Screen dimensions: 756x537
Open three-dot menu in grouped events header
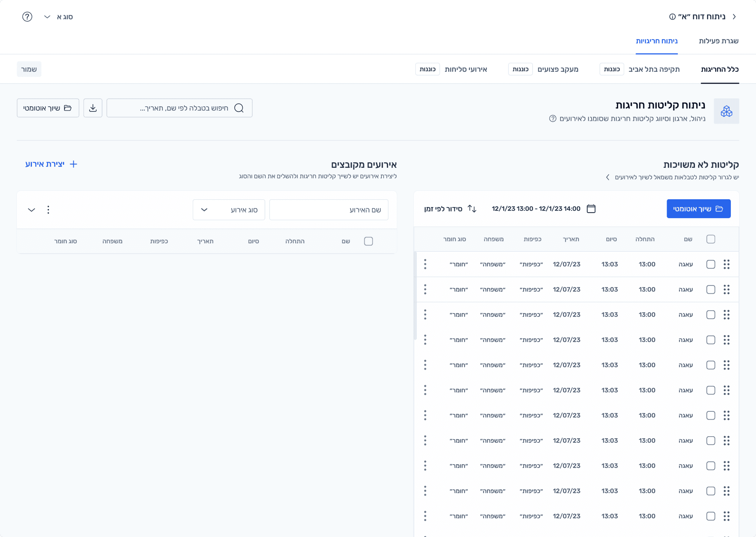[x=48, y=210]
